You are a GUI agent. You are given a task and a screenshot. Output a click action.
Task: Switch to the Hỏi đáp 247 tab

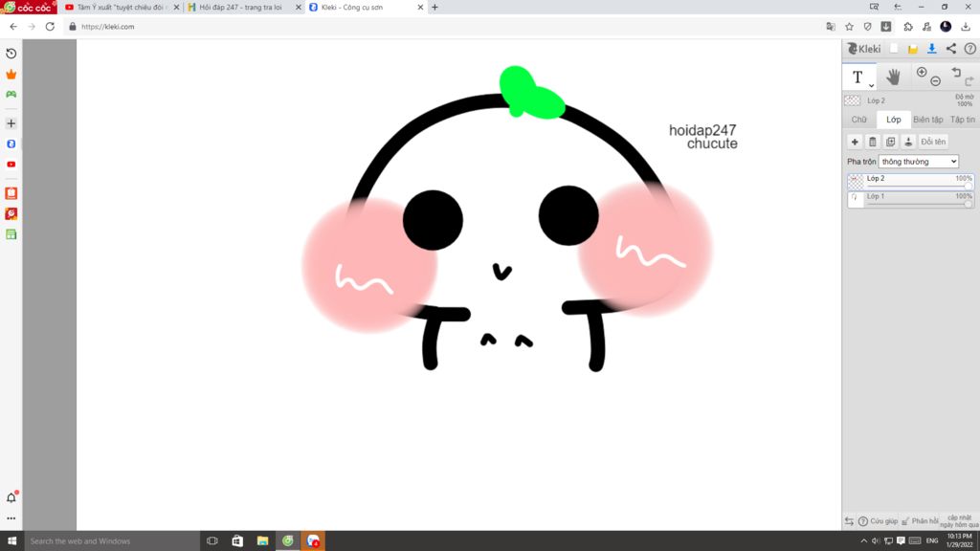[244, 8]
